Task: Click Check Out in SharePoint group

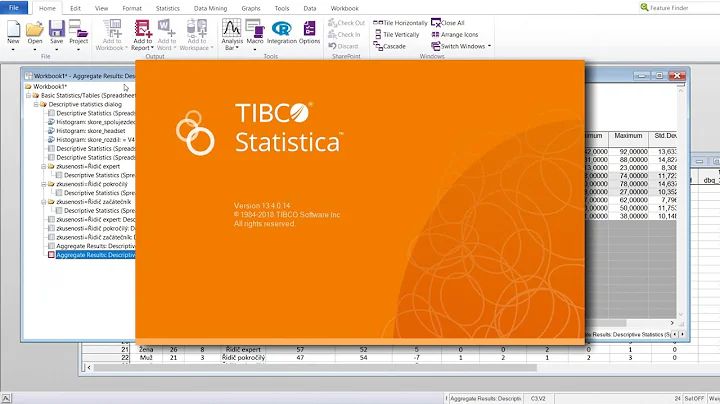Action: (346, 22)
